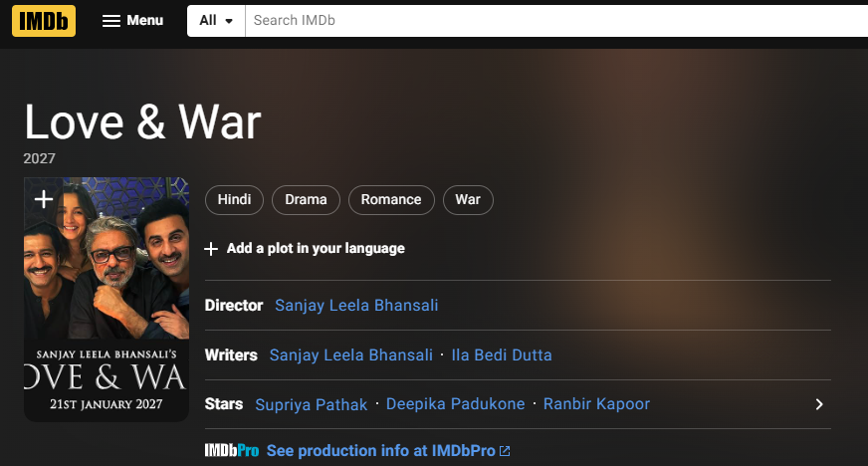
Task: Click Add a plot in your language
Action: tap(305, 249)
